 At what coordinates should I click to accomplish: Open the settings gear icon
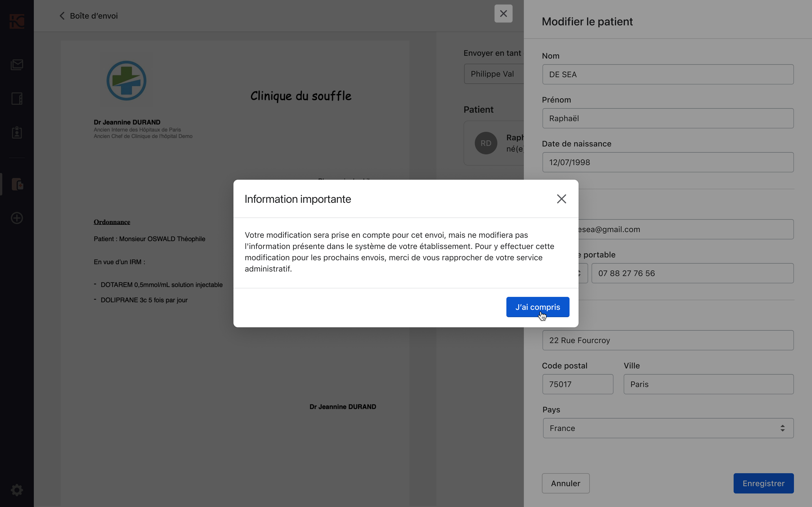17,490
